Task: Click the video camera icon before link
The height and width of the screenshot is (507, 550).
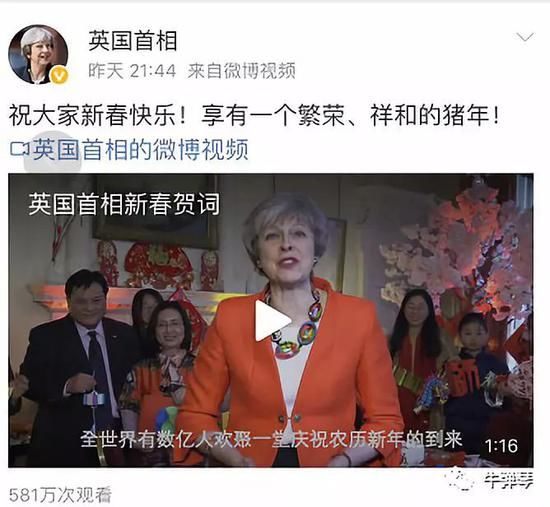Action: 19,149
